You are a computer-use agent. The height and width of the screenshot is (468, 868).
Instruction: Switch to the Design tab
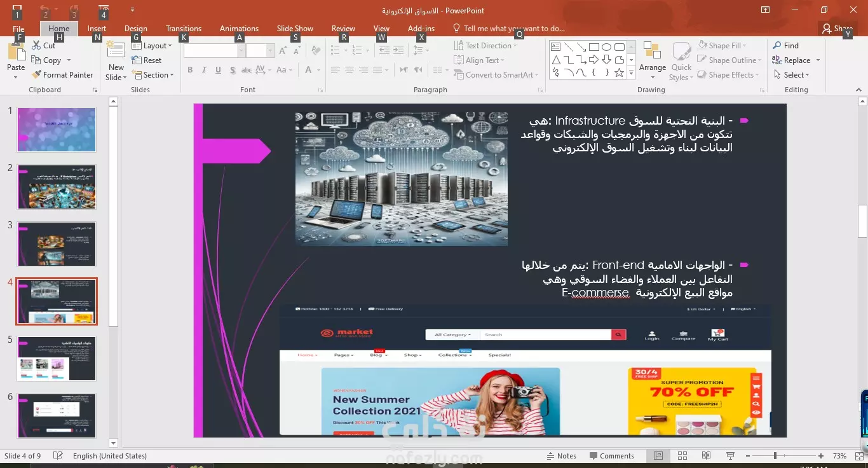click(x=135, y=29)
